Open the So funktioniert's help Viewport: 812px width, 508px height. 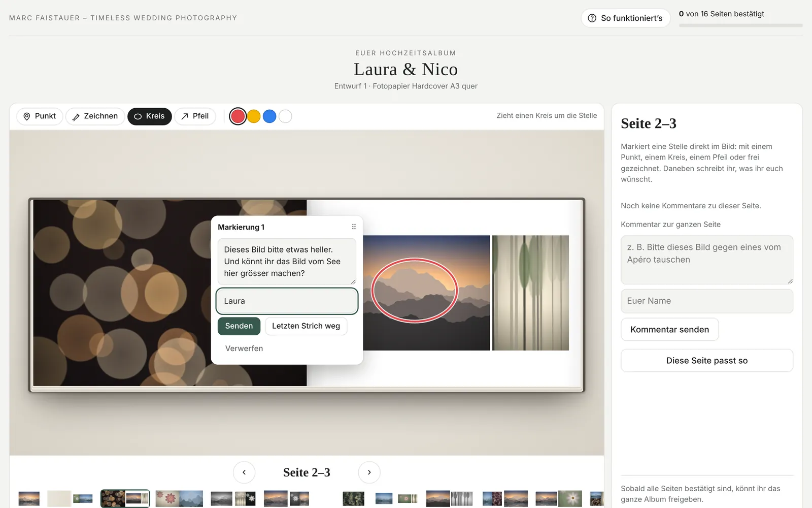pos(626,18)
